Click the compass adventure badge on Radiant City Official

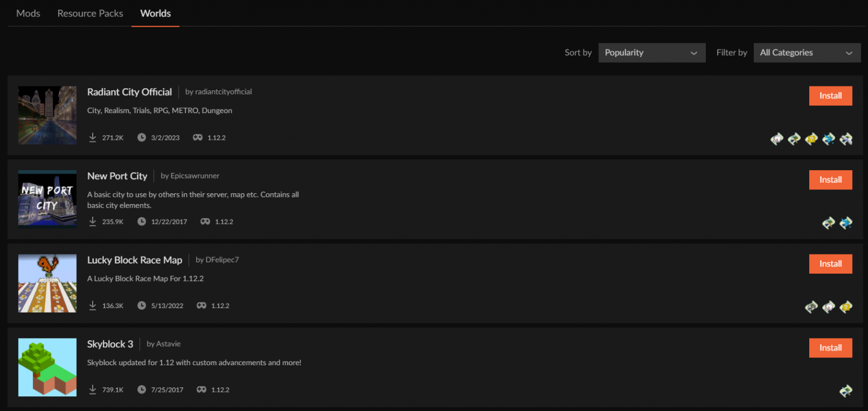pos(776,139)
